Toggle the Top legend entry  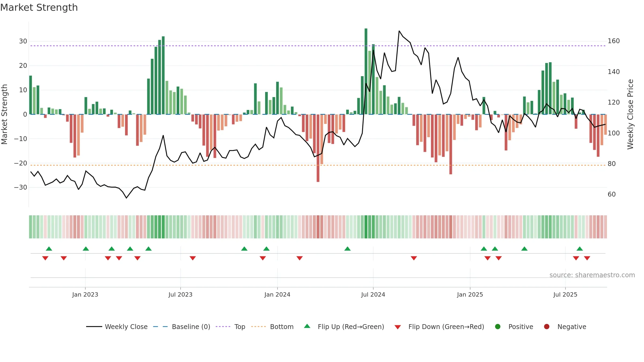pyautogui.click(x=230, y=327)
